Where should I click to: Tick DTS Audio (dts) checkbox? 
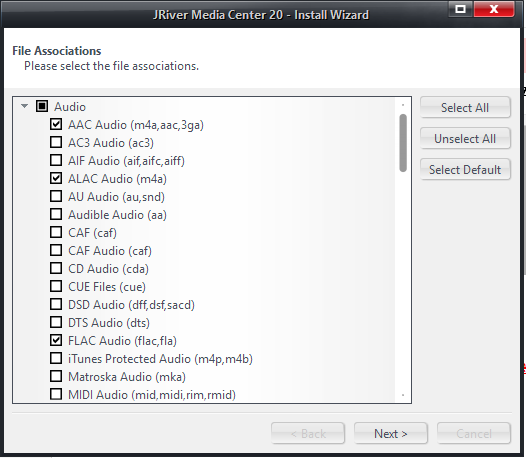coord(56,322)
